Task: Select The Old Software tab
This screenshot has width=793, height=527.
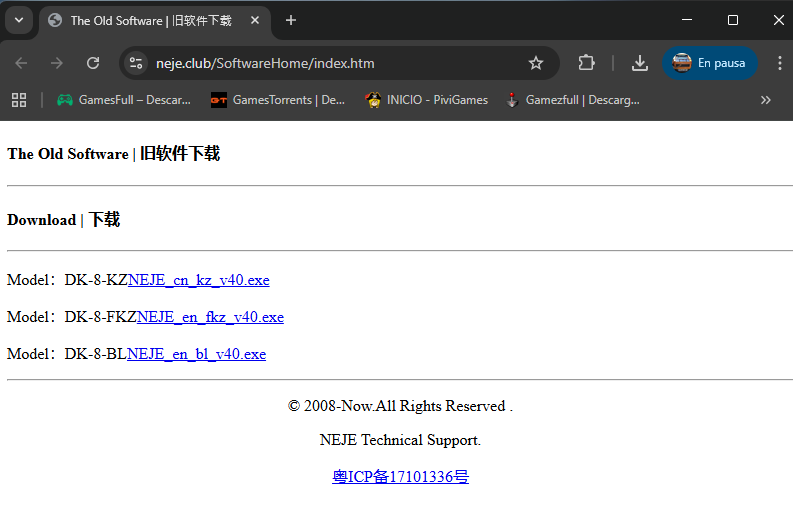Action: click(x=150, y=20)
